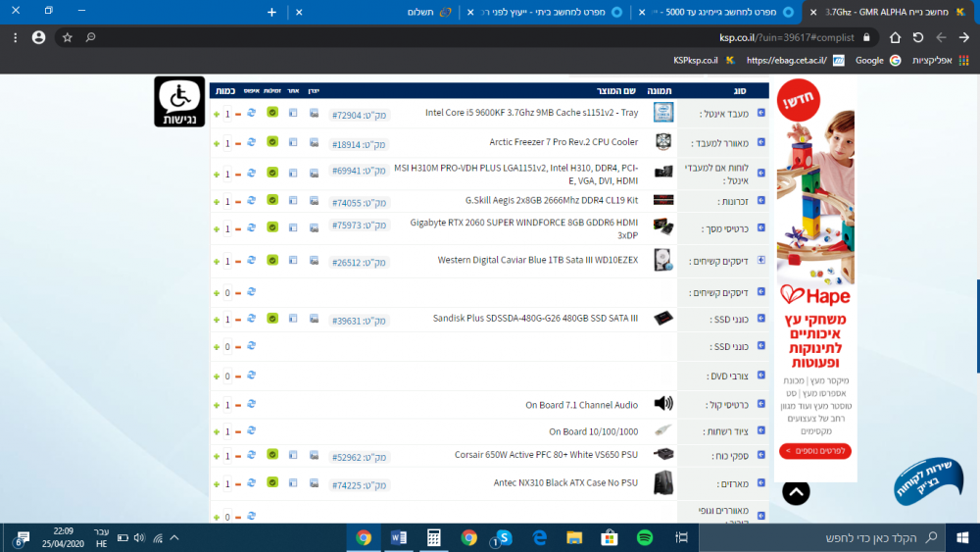Switch to the תשלום browser tab
This screenshot has width=980, height=552.
click(x=416, y=12)
